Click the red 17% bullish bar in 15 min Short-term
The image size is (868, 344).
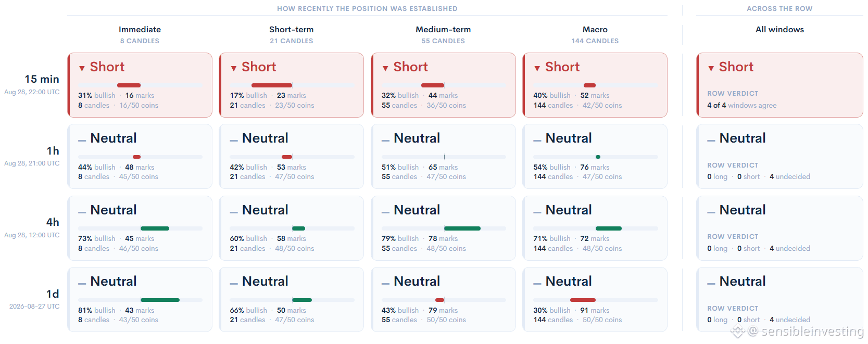[272, 85]
